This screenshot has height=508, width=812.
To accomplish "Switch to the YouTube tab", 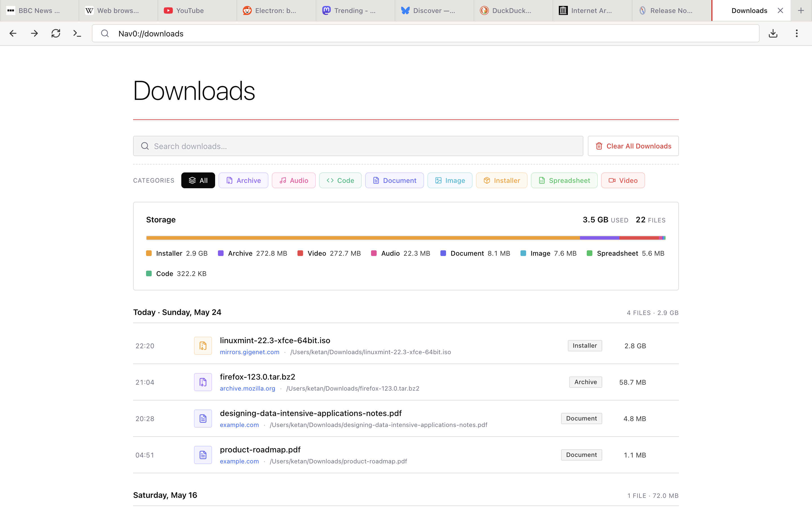I will 197,10.
